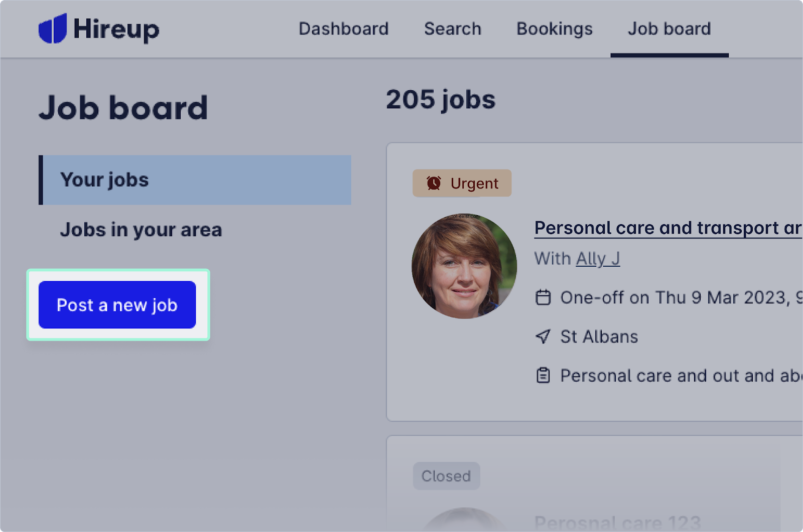Navigate to the Search section
The width and height of the screenshot is (803, 532).
pos(452,29)
